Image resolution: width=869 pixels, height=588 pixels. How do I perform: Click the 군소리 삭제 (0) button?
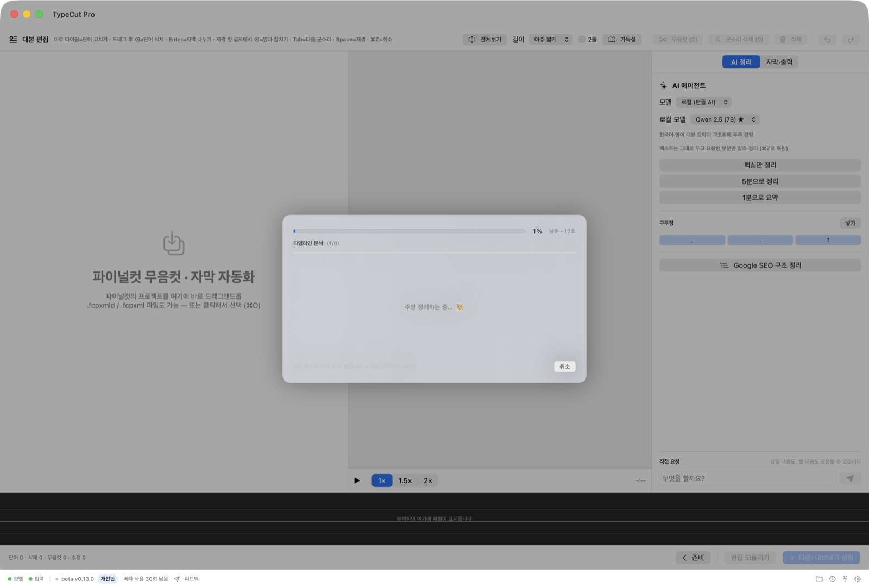pyautogui.click(x=739, y=40)
